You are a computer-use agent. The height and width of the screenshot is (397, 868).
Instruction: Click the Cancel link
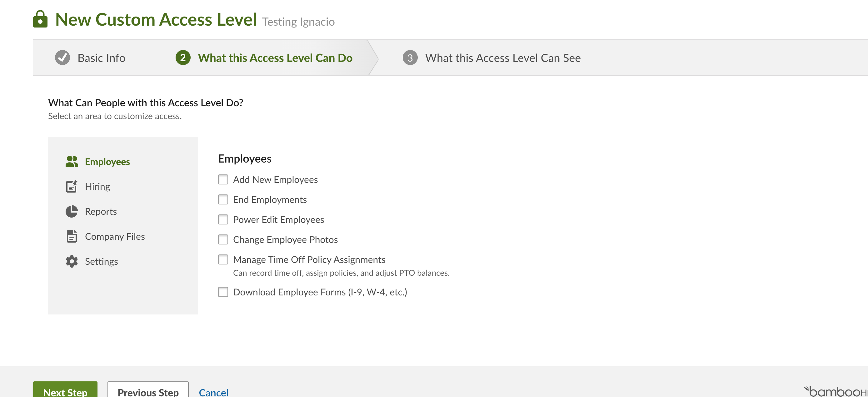click(x=213, y=392)
